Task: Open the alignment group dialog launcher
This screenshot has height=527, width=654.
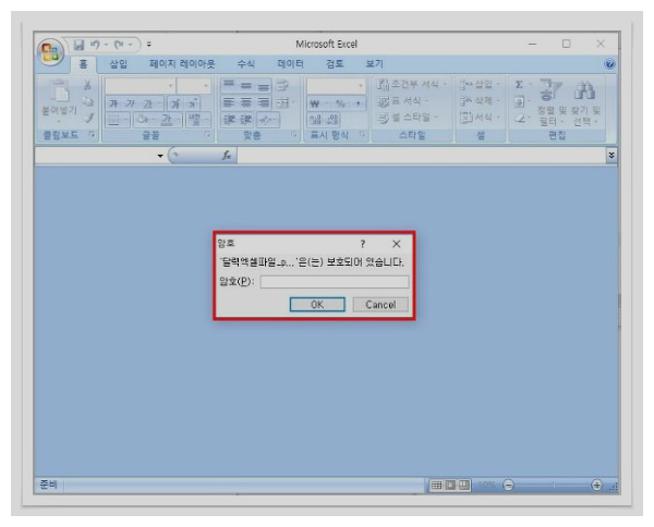Action: click(x=294, y=134)
